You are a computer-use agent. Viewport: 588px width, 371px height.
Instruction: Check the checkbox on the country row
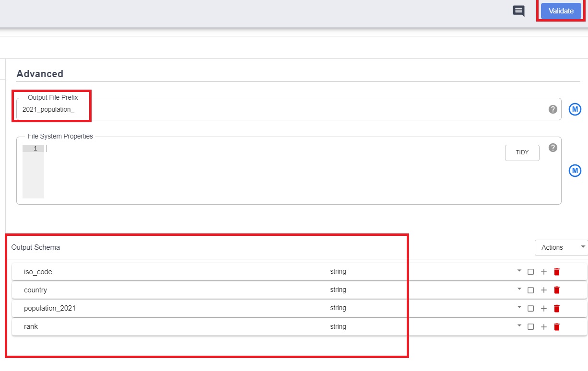click(x=530, y=290)
